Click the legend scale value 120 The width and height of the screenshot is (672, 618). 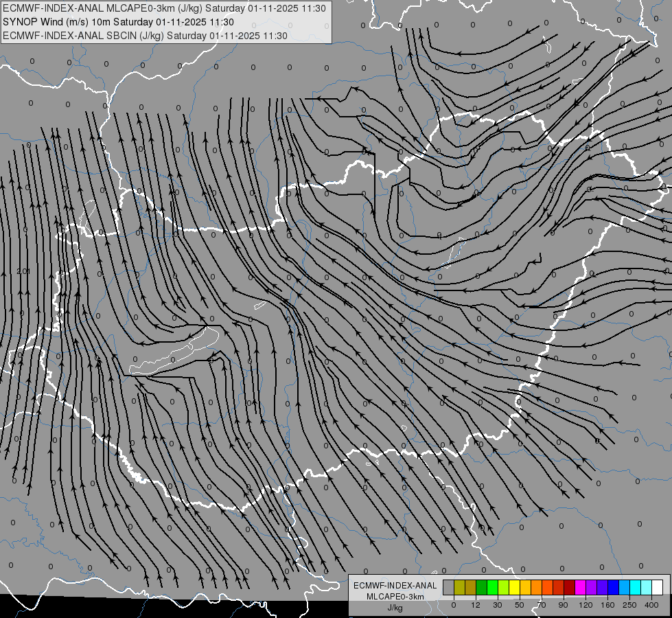pos(586,605)
